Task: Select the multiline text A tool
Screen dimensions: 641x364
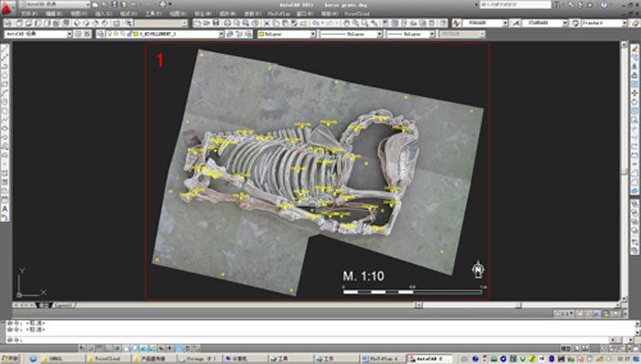Action: (x=5, y=209)
